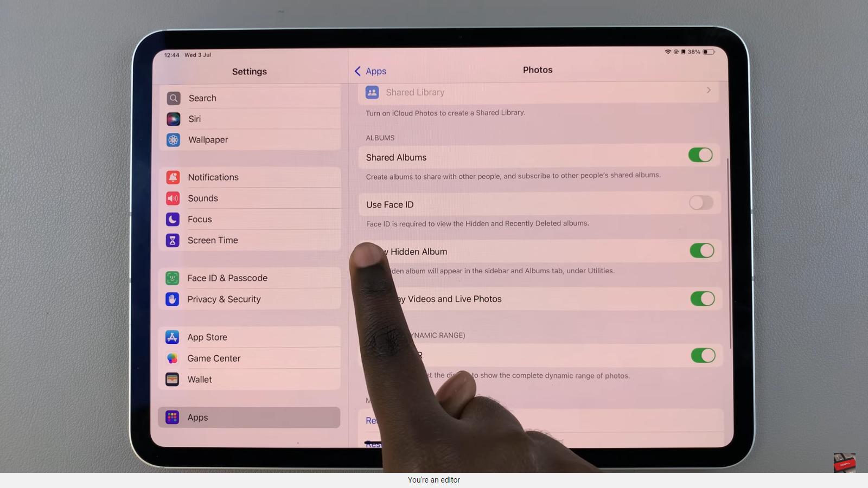Select Sounds in the sidebar
This screenshot has height=488, width=868.
[x=250, y=198]
